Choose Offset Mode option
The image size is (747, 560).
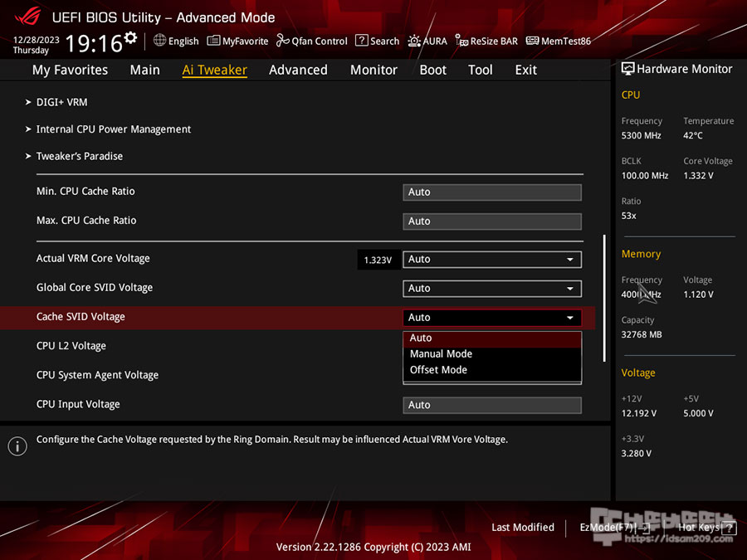point(492,370)
